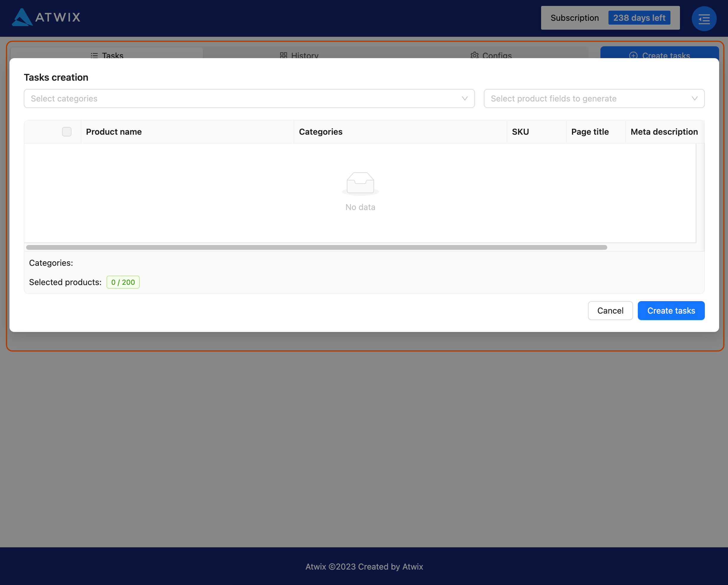Click the horizontal table scrollbar
Image resolution: width=728 pixels, height=585 pixels.
tap(317, 247)
